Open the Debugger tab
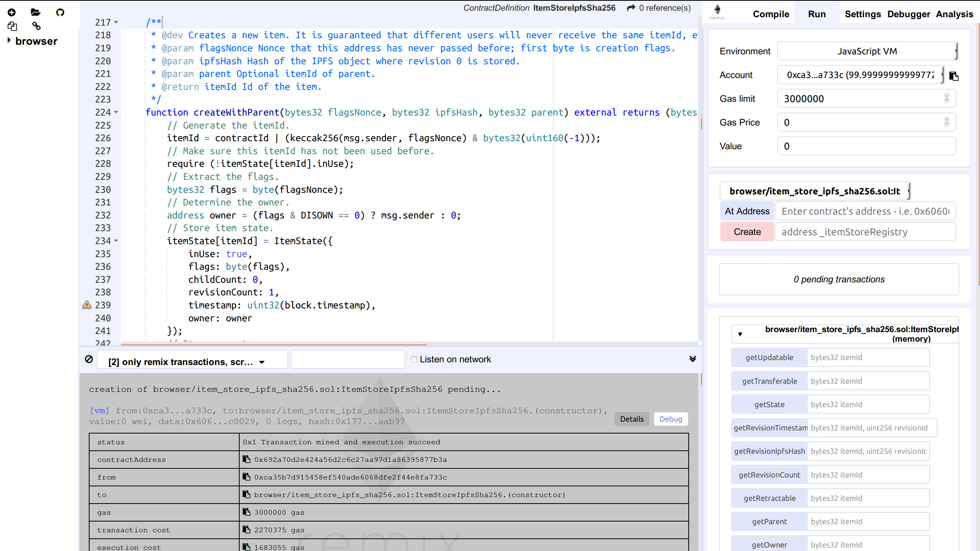The width and height of the screenshot is (980, 551). click(908, 14)
